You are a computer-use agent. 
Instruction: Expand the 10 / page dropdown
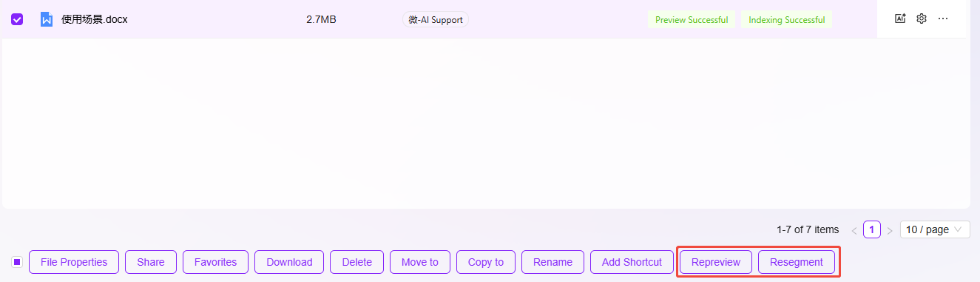click(x=935, y=229)
